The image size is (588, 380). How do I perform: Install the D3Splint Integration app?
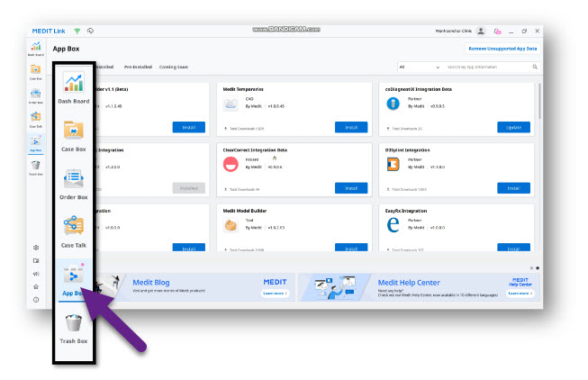coord(513,188)
